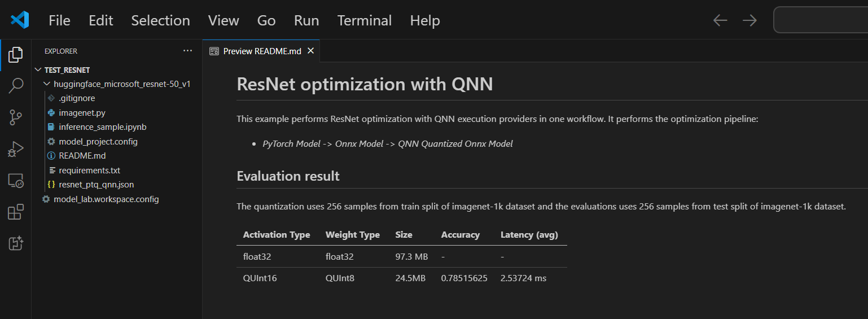Close the Preview README.md tab
This screenshot has height=319, width=868.
pyautogui.click(x=310, y=51)
